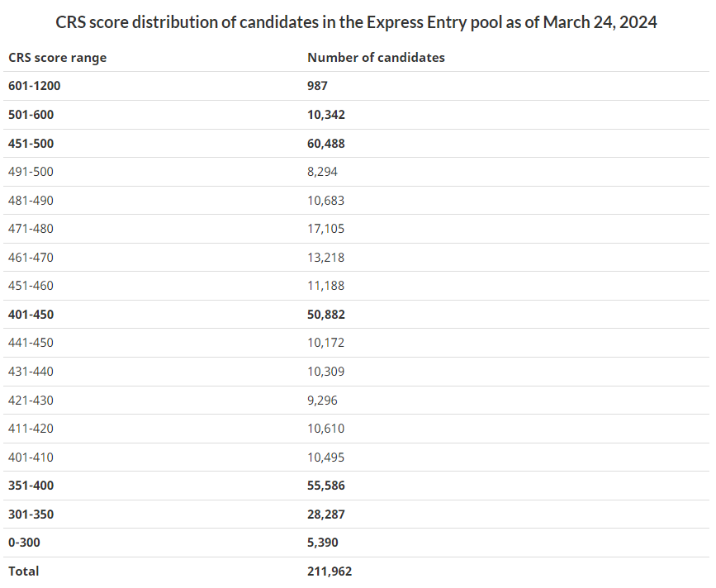716x588 pixels.
Task: Select the 11,188 value cell
Action: (325, 286)
